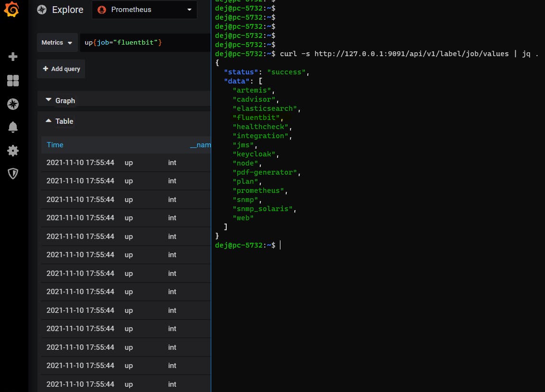Screen dimensions: 545x392
Task: Click into the up{job="fluentbit"} query field
Action: pos(144,43)
